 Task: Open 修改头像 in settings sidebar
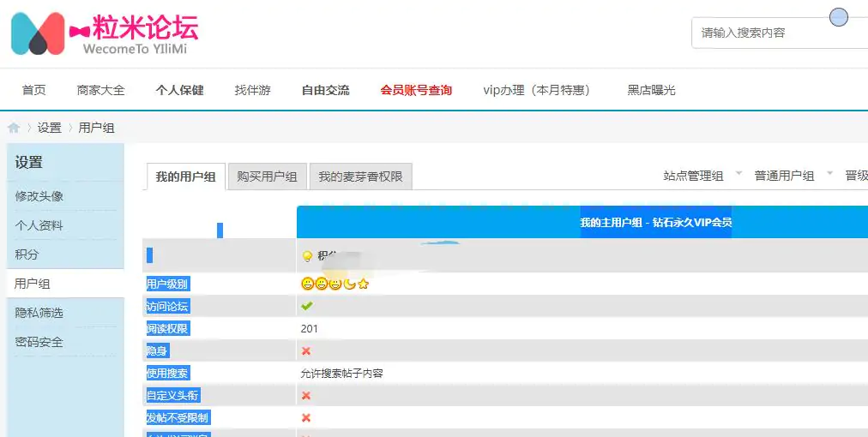pyautogui.click(x=39, y=196)
